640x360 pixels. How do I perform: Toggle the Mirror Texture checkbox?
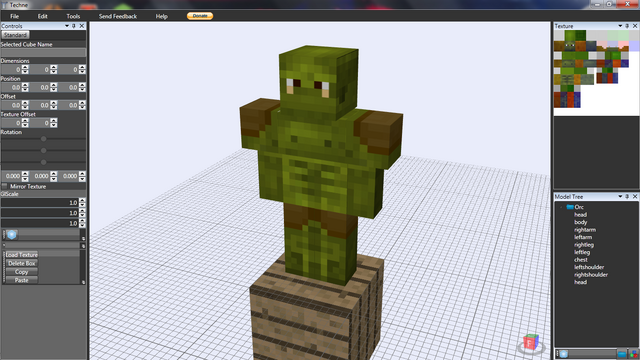pyautogui.click(x=4, y=186)
